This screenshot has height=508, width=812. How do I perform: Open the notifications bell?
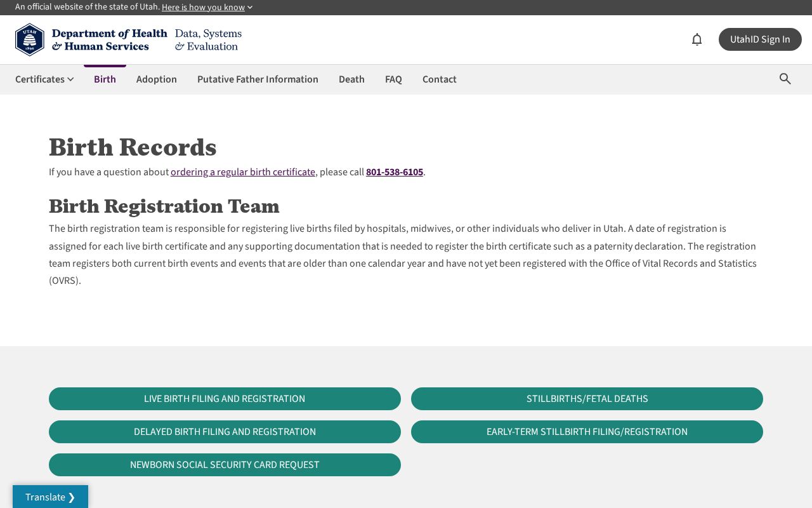[x=697, y=39]
